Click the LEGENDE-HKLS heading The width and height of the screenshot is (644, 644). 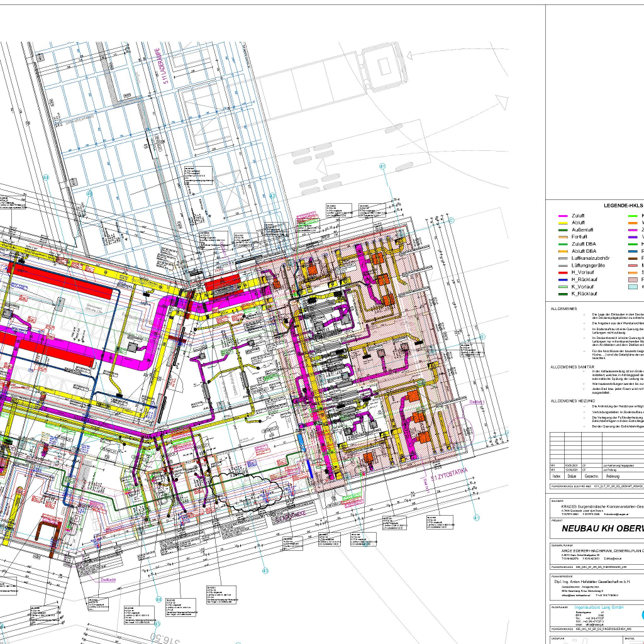tap(623, 206)
